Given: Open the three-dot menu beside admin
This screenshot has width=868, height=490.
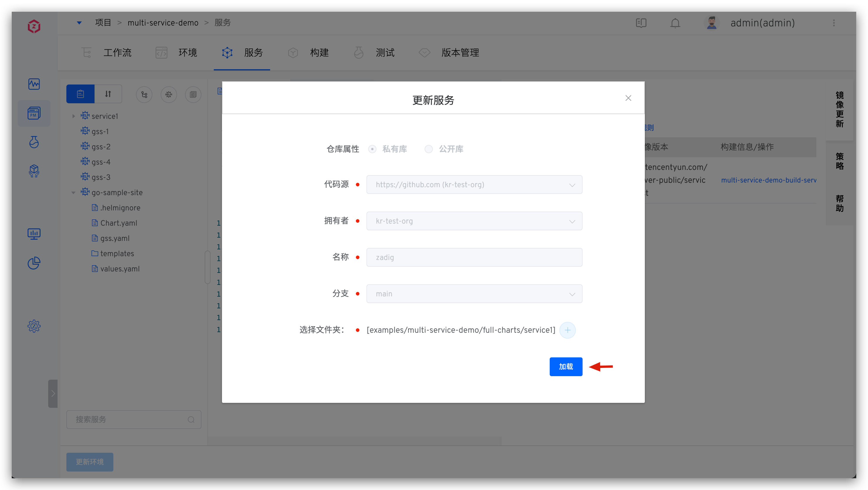Looking at the screenshot, I should click(834, 23).
